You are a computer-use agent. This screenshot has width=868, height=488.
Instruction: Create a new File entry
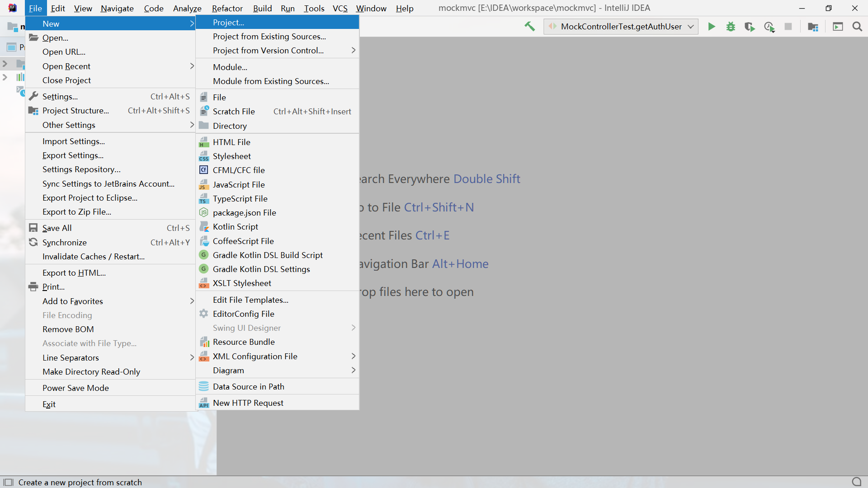point(278,97)
